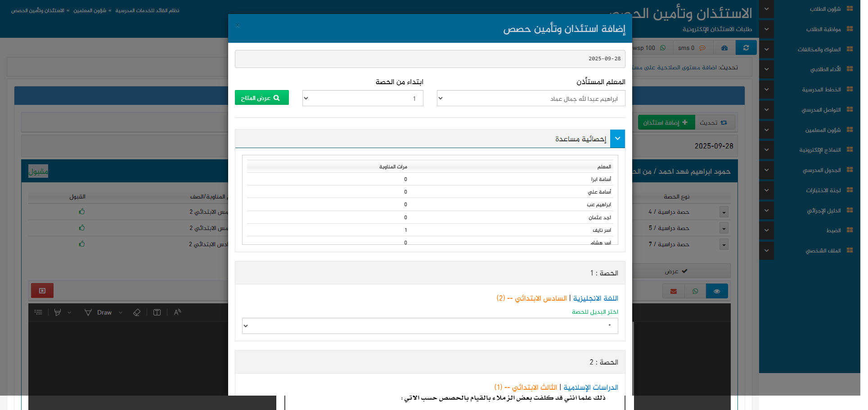Viewport: 868px width, 410px height.
Task: Toggle the blue eye view button
Action: 716,291
